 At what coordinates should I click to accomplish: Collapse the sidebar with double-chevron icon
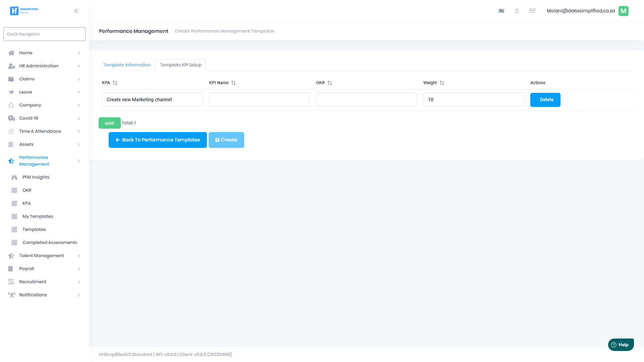pos(76,11)
